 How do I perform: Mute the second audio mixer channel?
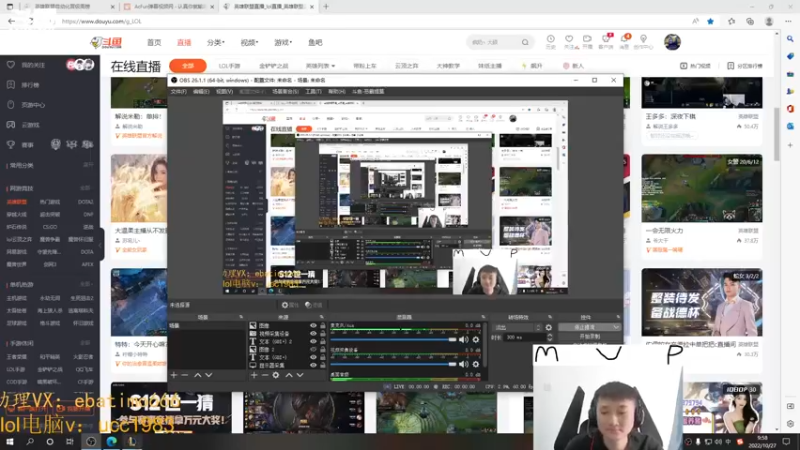(463, 364)
